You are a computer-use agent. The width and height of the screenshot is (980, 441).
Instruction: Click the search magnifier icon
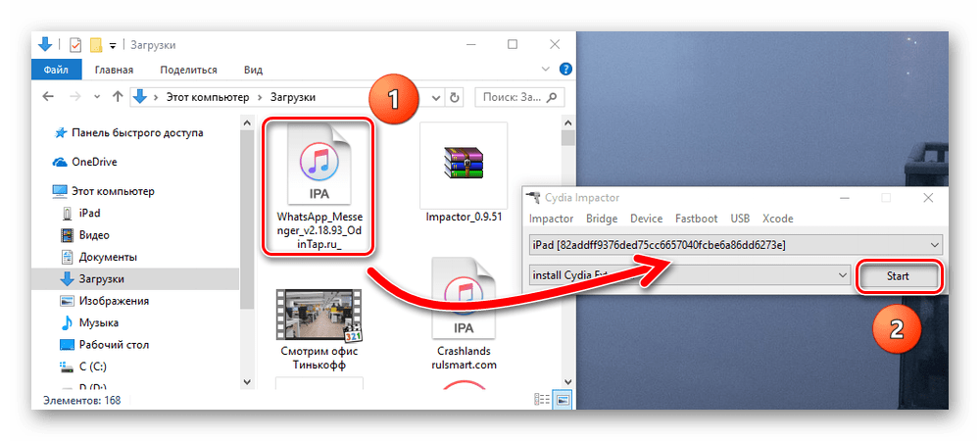[552, 97]
